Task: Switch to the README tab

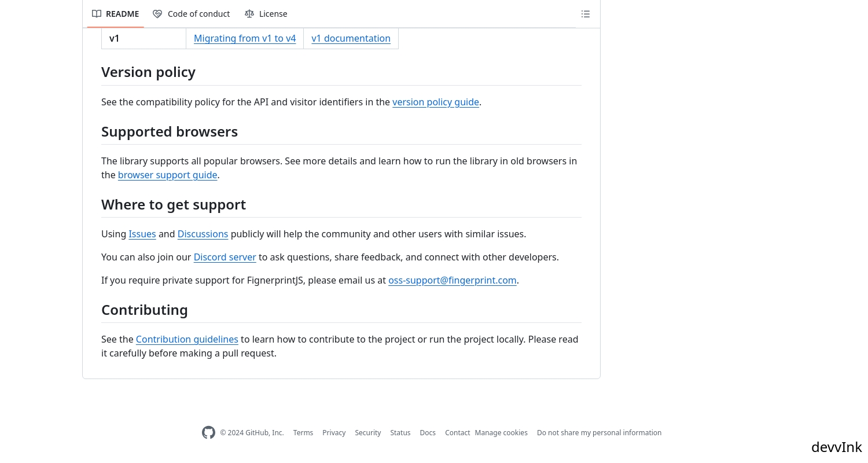Action: (116, 14)
